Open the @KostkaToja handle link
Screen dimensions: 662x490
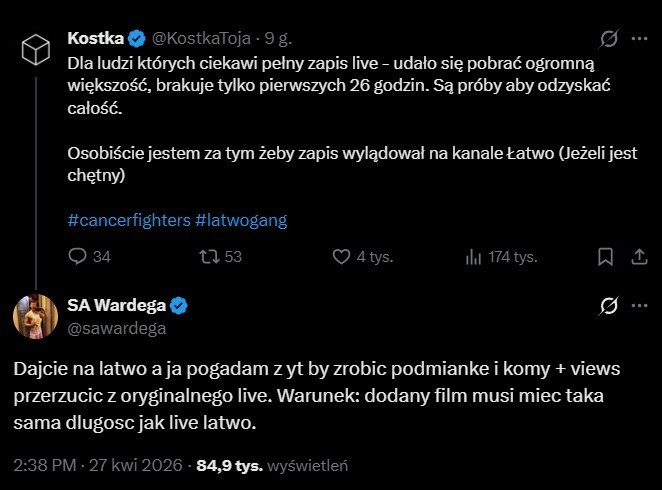coord(201,39)
